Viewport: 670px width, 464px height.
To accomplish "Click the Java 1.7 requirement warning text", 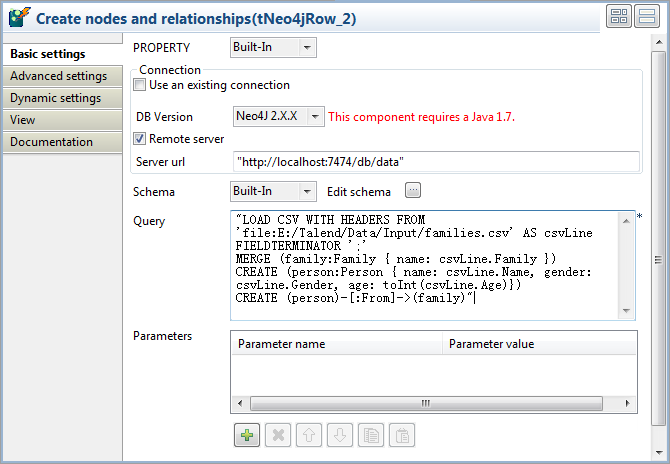I will pos(421,117).
